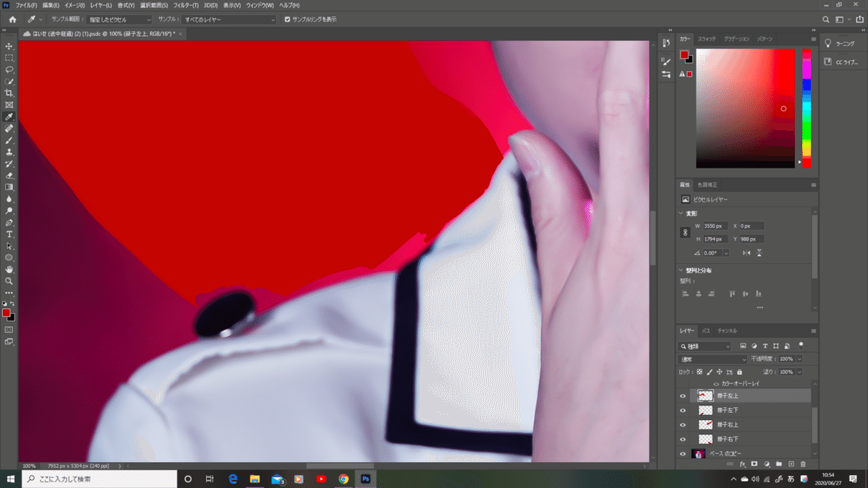
Task: Select the Brush tool
Action: coord(9,140)
